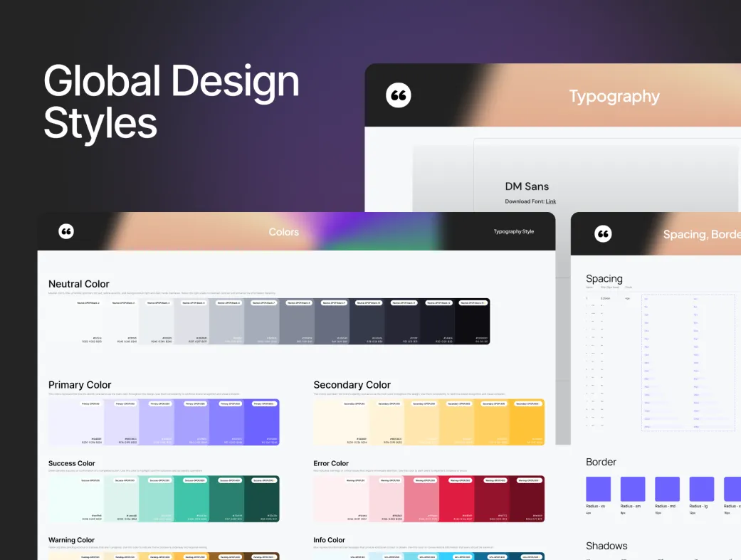
Task: Pick the darkest black Neutral Color swatch
Action: click(472, 322)
